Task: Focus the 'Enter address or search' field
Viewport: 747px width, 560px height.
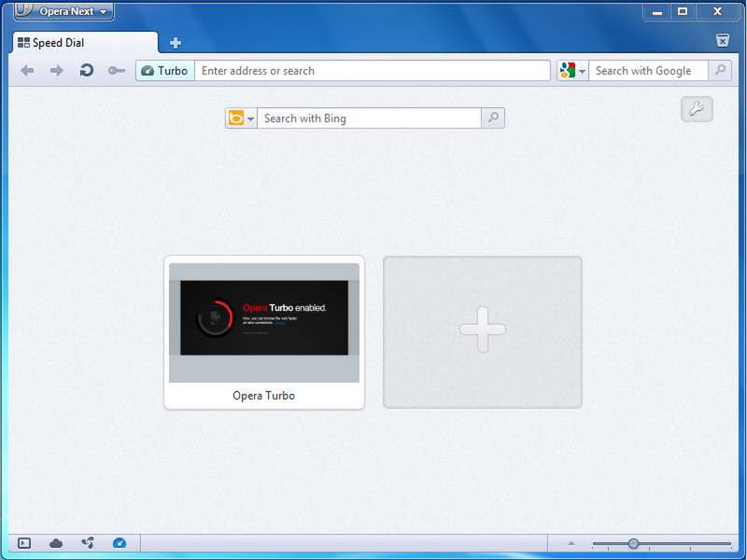Action: coord(373,71)
